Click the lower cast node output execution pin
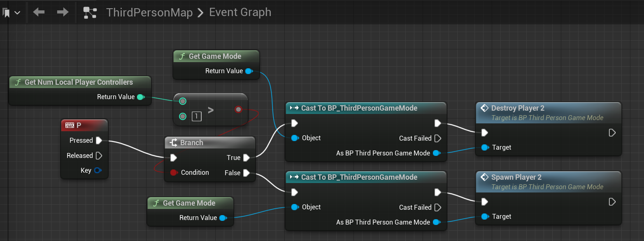Viewport: 644px width, 241px height. click(x=437, y=192)
